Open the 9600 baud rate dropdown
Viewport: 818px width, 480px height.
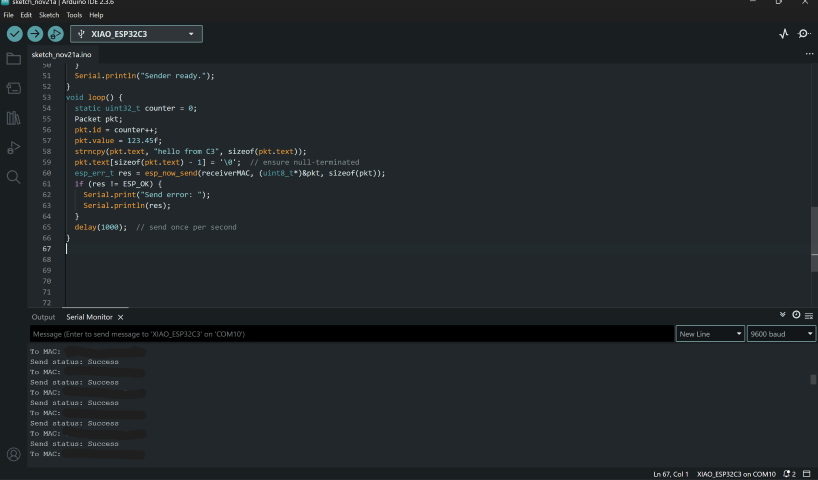point(781,334)
